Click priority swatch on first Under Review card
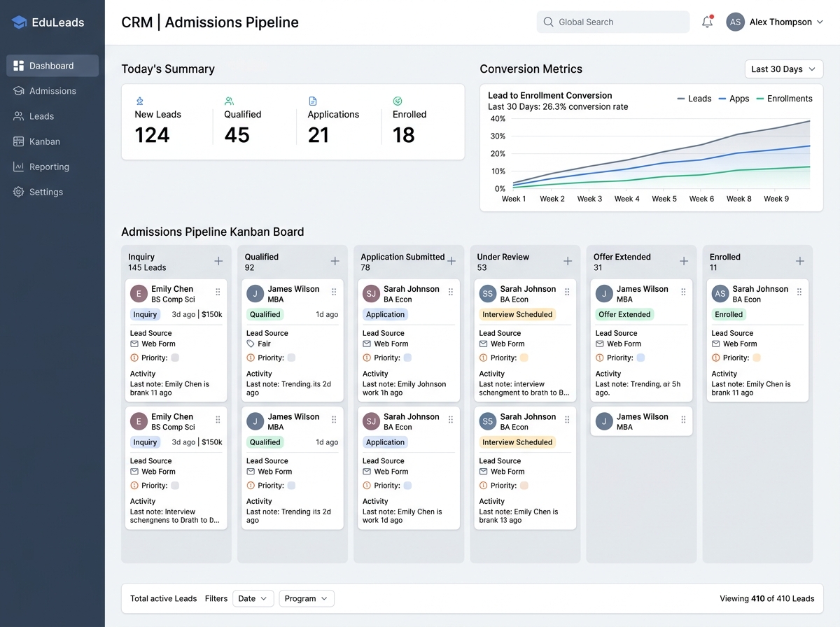840x627 pixels. [524, 358]
